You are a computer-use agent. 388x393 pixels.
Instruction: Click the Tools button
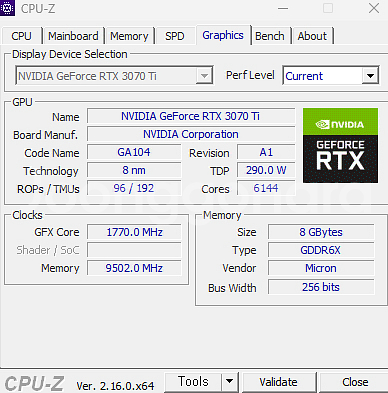click(193, 381)
